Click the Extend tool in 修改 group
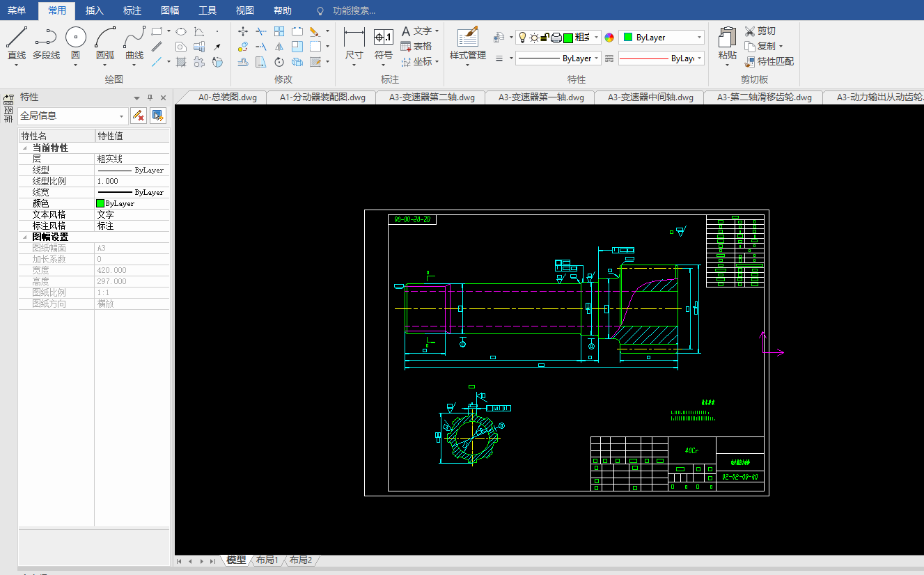The image size is (924, 575). (x=261, y=47)
